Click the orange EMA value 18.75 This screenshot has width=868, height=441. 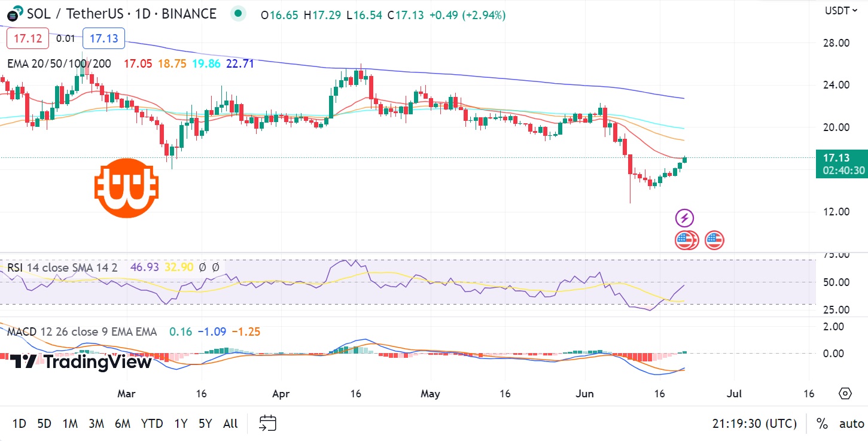click(x=173, y=63)
